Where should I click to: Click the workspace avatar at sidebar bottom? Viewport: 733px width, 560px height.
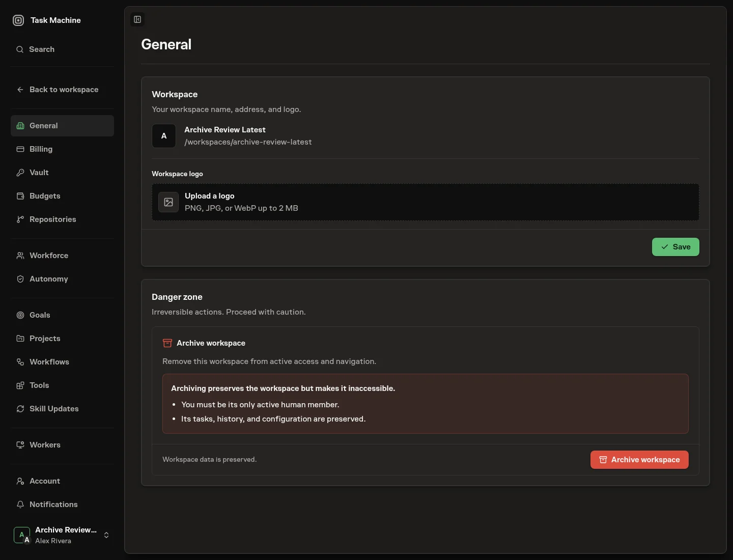pos(22,535)
